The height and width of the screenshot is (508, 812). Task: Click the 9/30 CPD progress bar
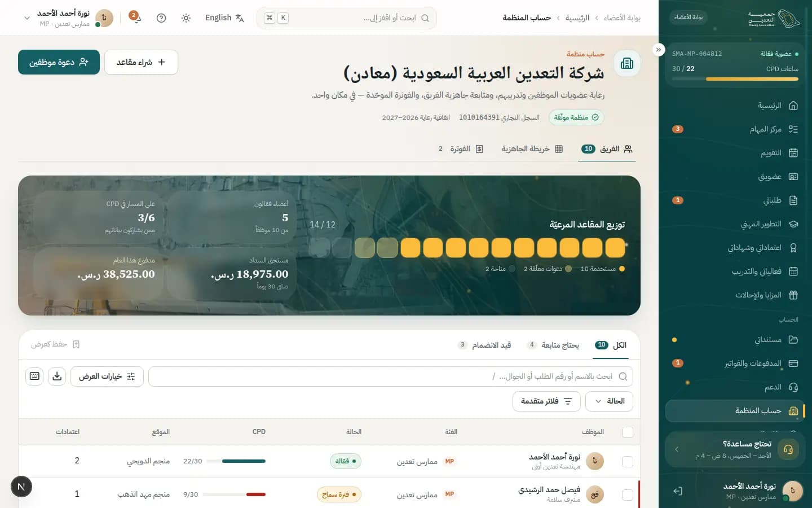[234, 494]
